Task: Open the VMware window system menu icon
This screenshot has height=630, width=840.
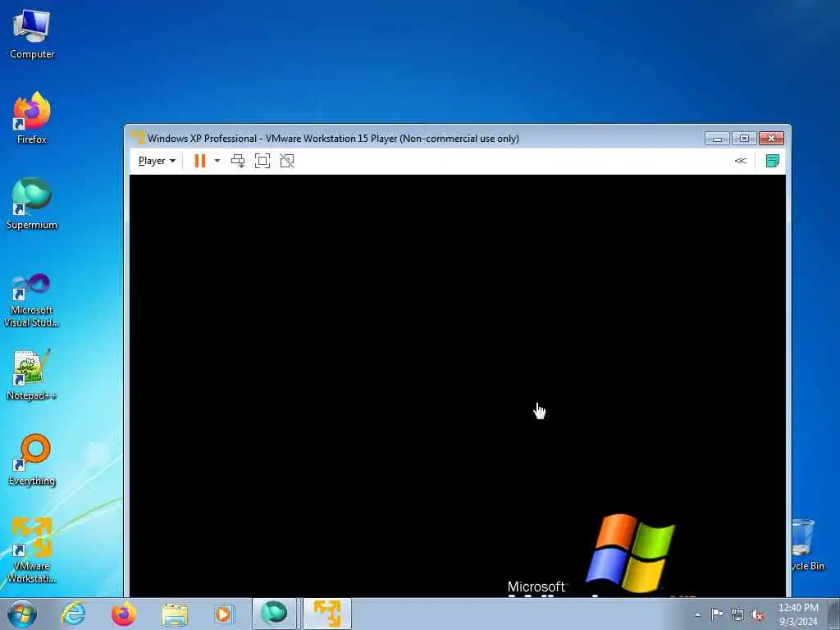Action: [x=138, y=138]
